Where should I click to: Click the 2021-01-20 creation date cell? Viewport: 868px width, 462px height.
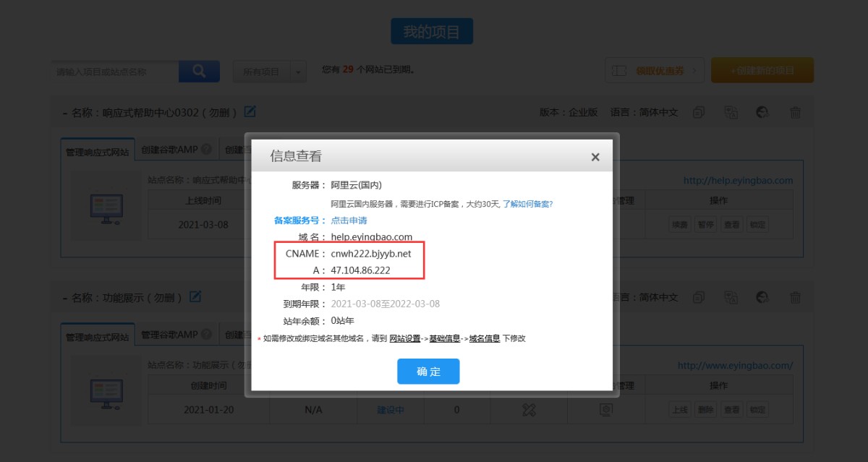click(208, 410)
